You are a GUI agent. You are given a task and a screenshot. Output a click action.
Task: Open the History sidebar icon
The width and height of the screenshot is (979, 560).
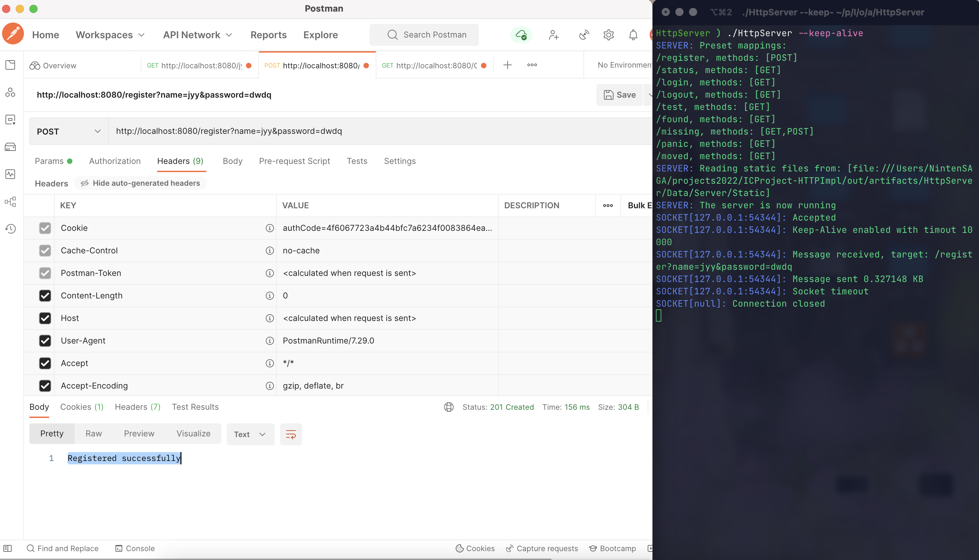(10, 229)
